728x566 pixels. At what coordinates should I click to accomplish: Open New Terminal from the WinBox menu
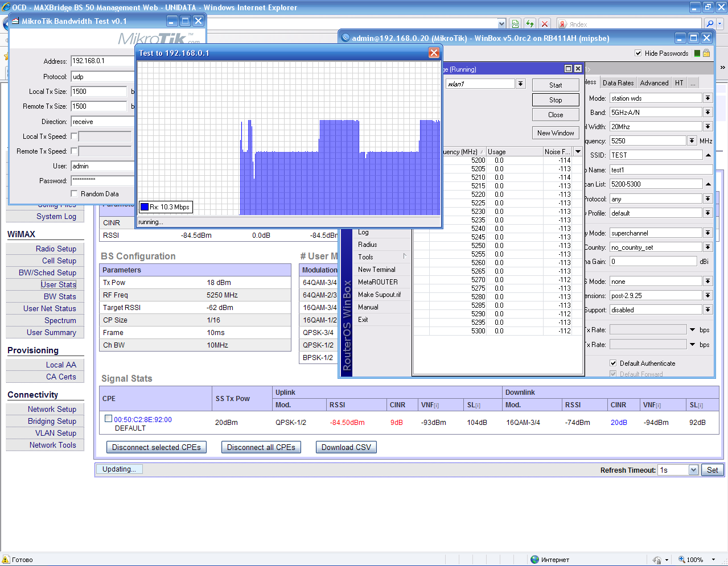376,270
